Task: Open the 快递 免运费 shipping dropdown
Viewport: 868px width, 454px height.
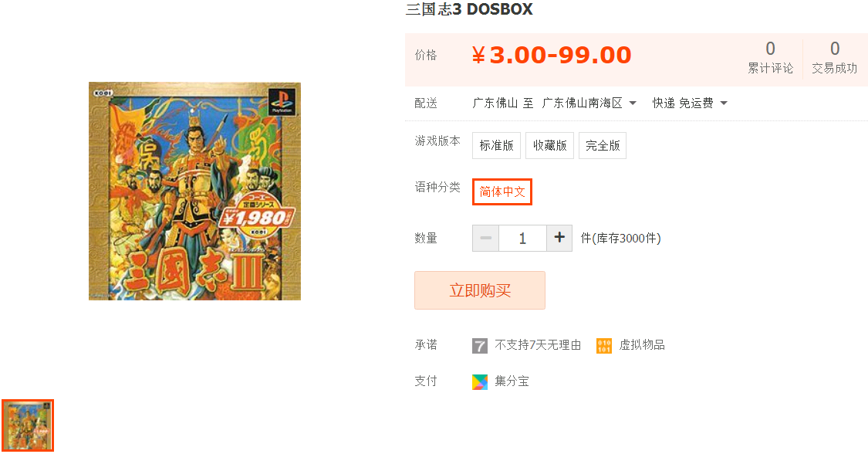Action: tap(689, 103)
